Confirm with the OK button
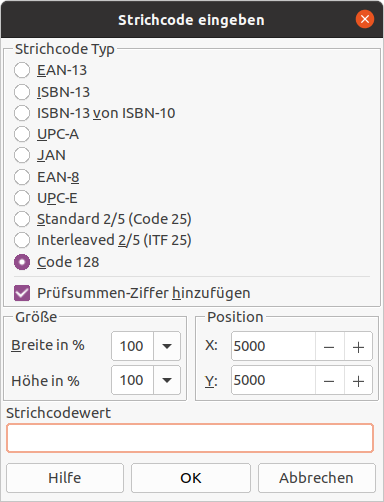Viewport: 384px width, 502px height. click(191, 478)
